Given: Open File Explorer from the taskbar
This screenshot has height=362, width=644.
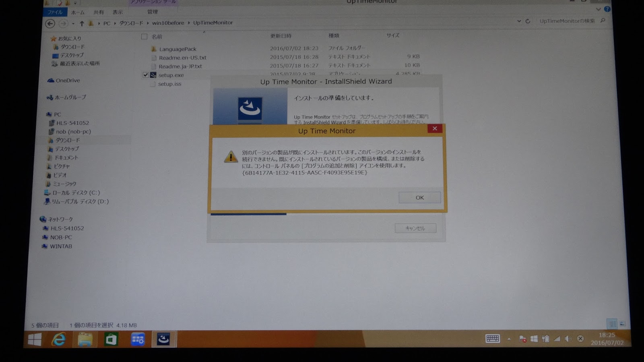Looking at the screenshot, I should pos(85,340).
